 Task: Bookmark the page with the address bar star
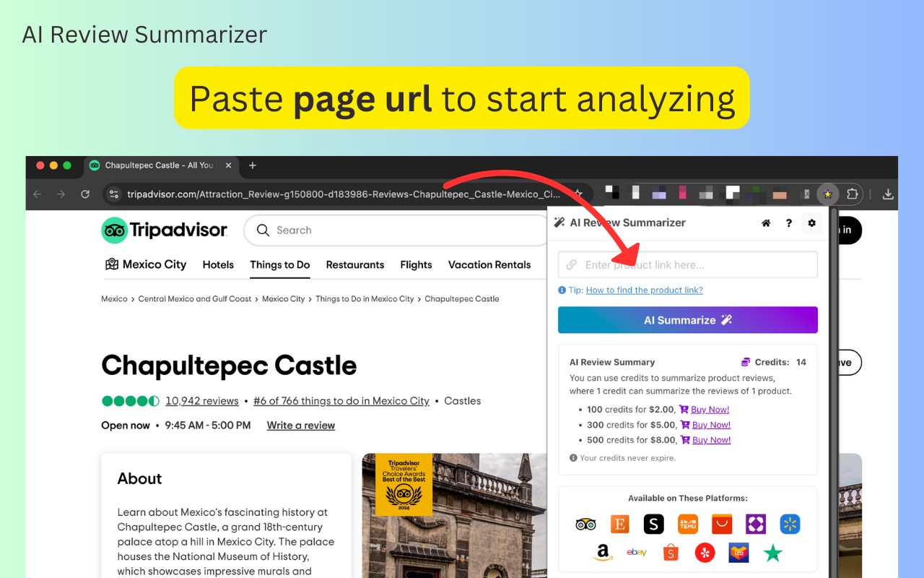coord(577,194)
